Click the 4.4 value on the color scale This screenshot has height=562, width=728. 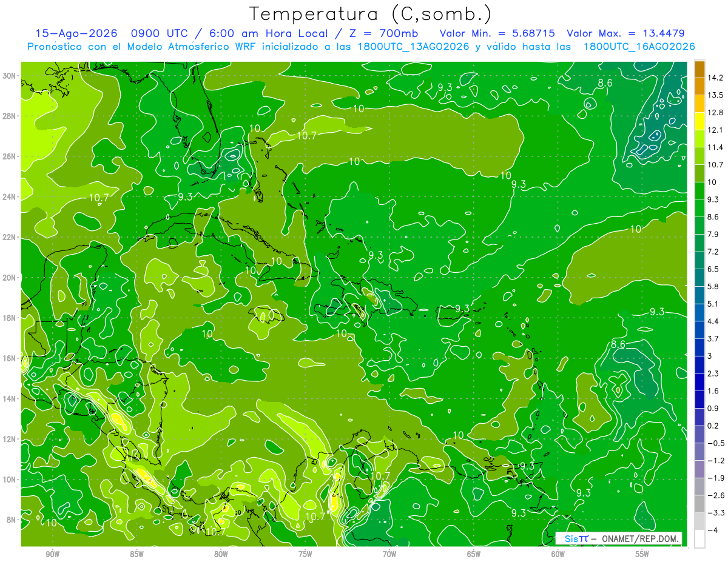tap(713, 321)
